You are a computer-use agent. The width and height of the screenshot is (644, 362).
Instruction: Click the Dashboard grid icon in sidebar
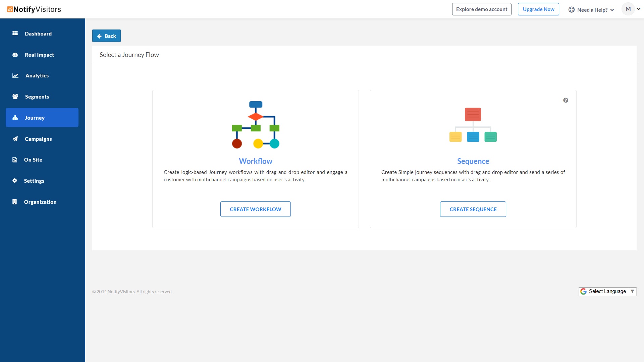tap(15, 33)
